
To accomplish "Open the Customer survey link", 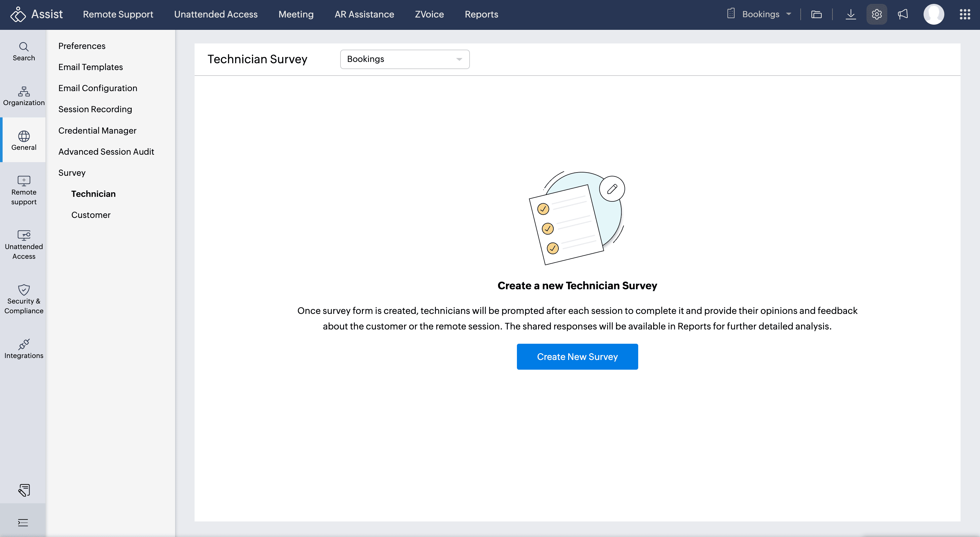I will coord(90,215).
